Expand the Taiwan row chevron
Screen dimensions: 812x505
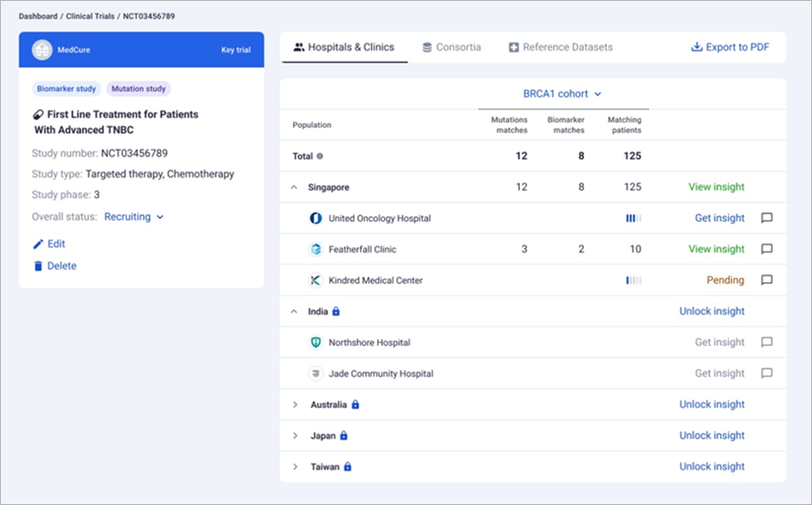(295, 467)
